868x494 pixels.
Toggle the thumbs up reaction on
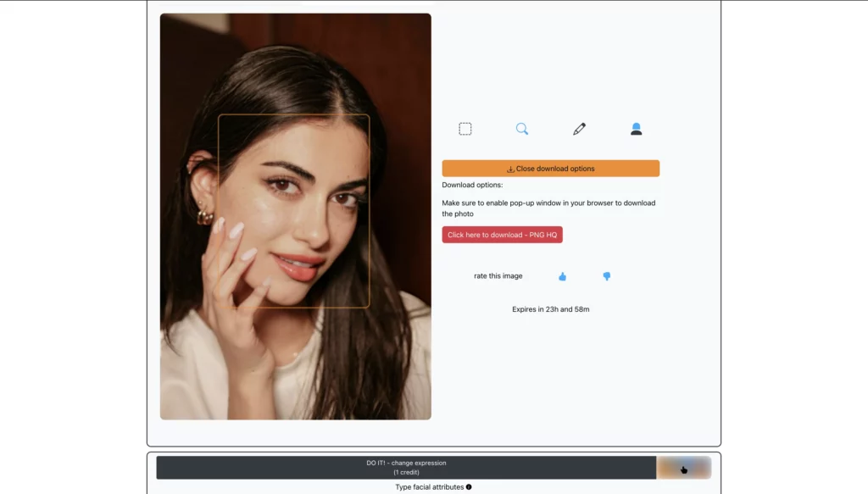(x=562, y=275)
